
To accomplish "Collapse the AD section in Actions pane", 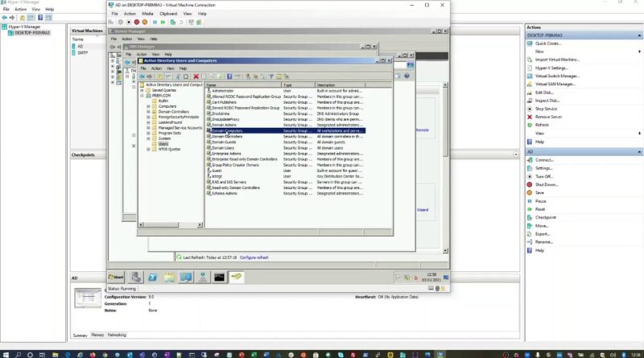I will pyautogui.click(x=639, y=152).
